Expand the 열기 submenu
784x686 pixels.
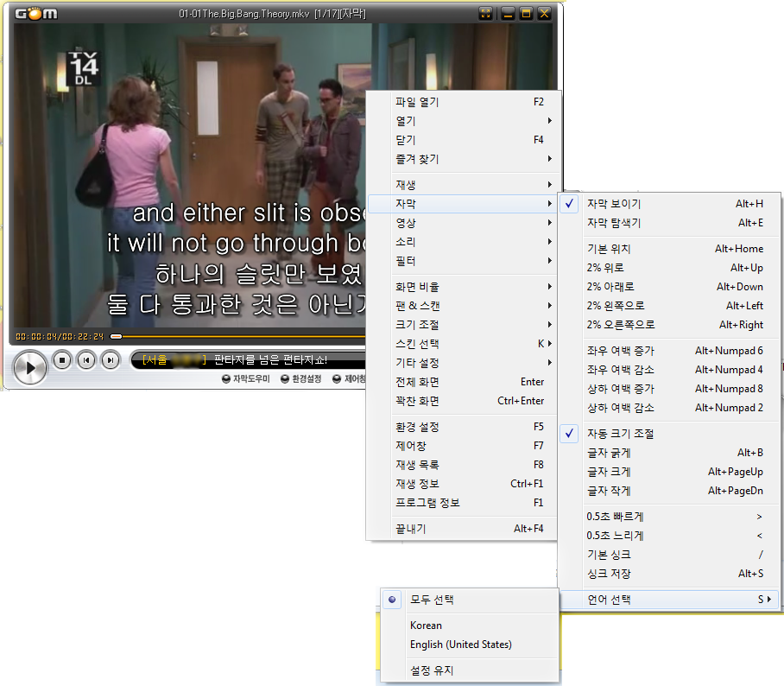tap(463, 121)
